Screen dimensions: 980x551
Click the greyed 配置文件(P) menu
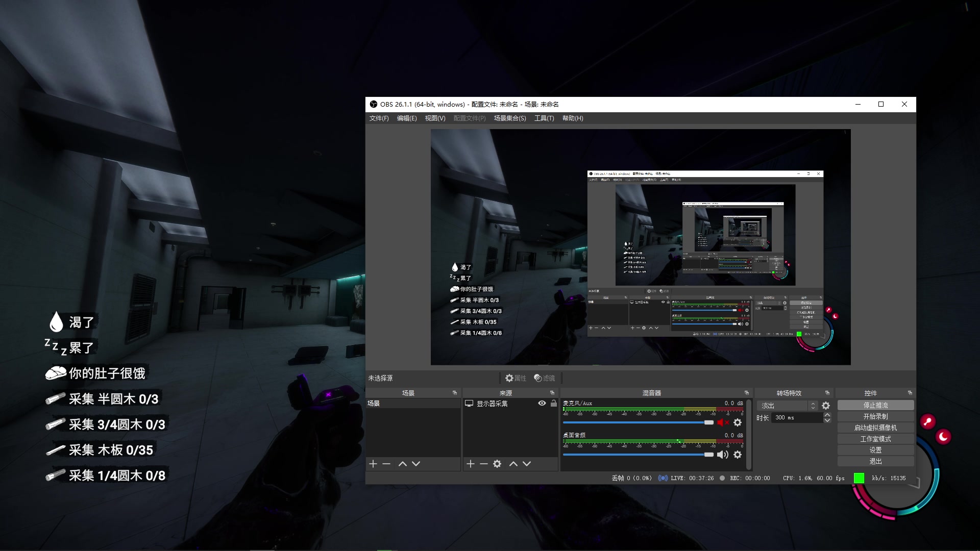[470, 118]
